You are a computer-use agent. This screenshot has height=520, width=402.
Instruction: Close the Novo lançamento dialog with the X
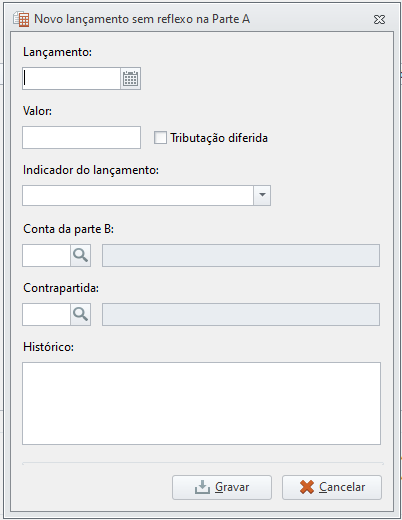tap(379, 19)
